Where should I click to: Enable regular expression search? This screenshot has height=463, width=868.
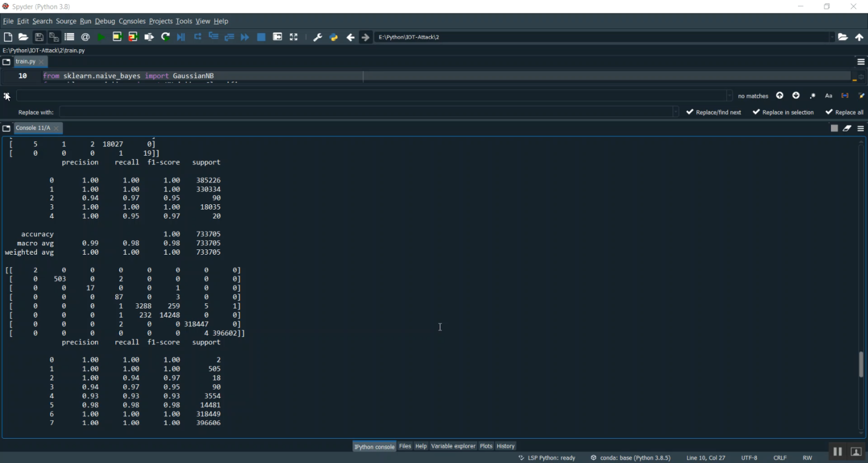coord(812,95)
